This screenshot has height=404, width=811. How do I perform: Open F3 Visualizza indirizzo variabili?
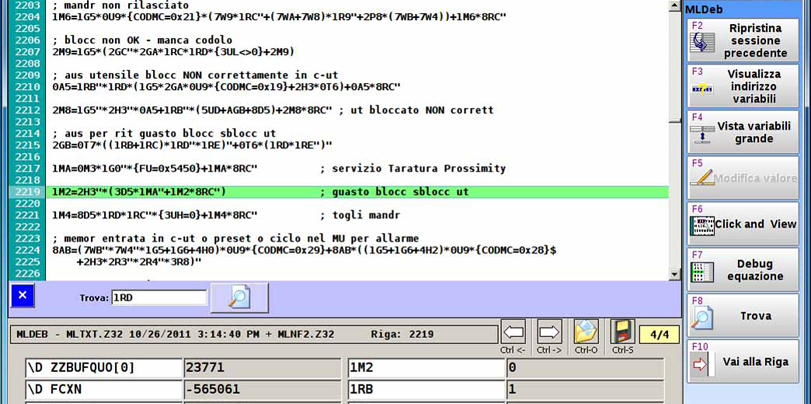(x=743, y=86)
